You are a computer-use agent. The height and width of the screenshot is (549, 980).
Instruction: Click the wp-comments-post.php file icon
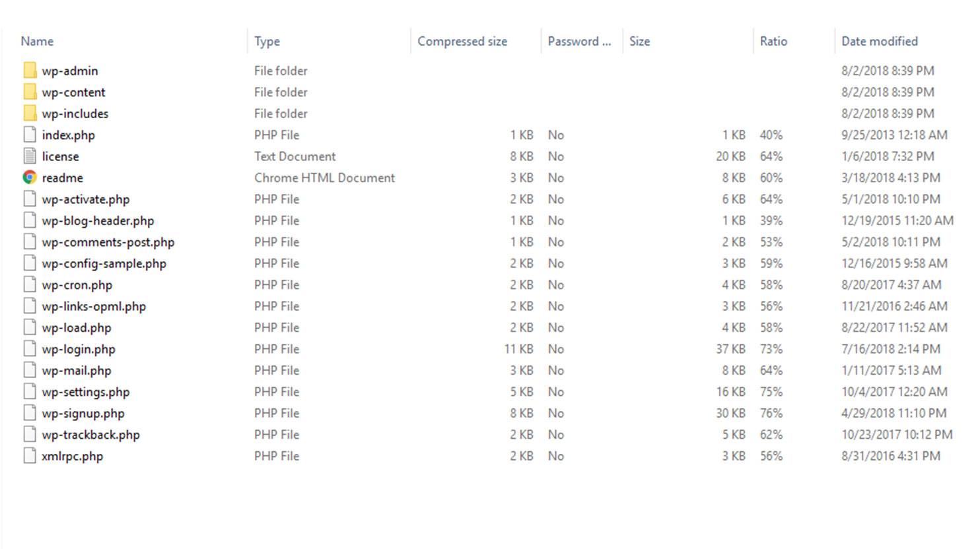[30, 242]
